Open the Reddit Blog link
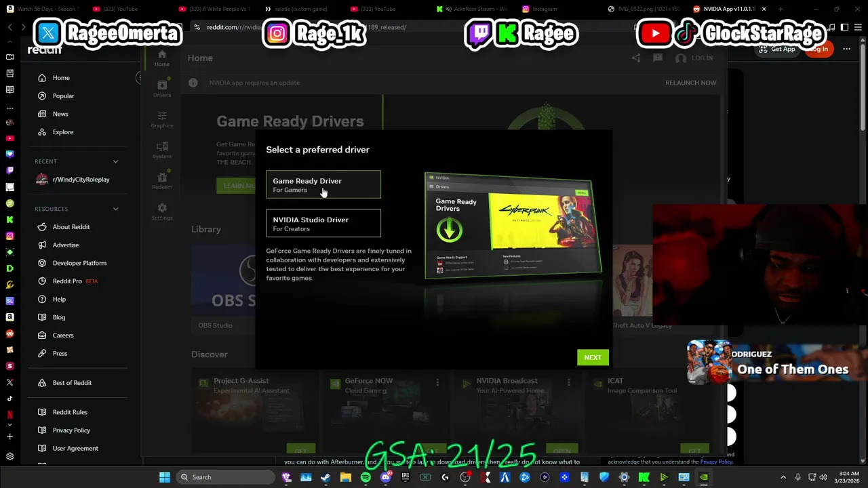The width and height of the screenshot is (868, 488). (59, 317)
